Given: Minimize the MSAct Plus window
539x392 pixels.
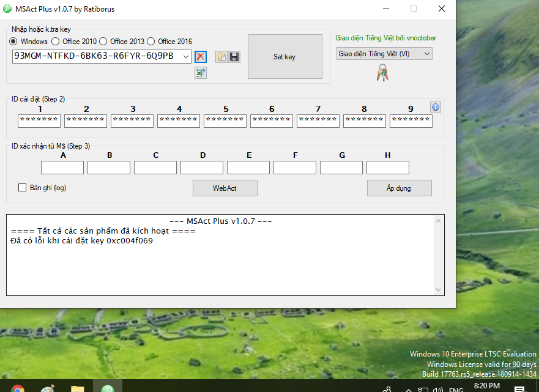Looking at the screenshot, I should [386, 9].
